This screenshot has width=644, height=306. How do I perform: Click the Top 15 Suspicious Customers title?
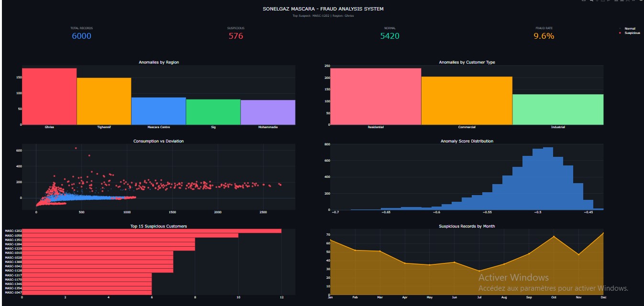coord(159,226)
